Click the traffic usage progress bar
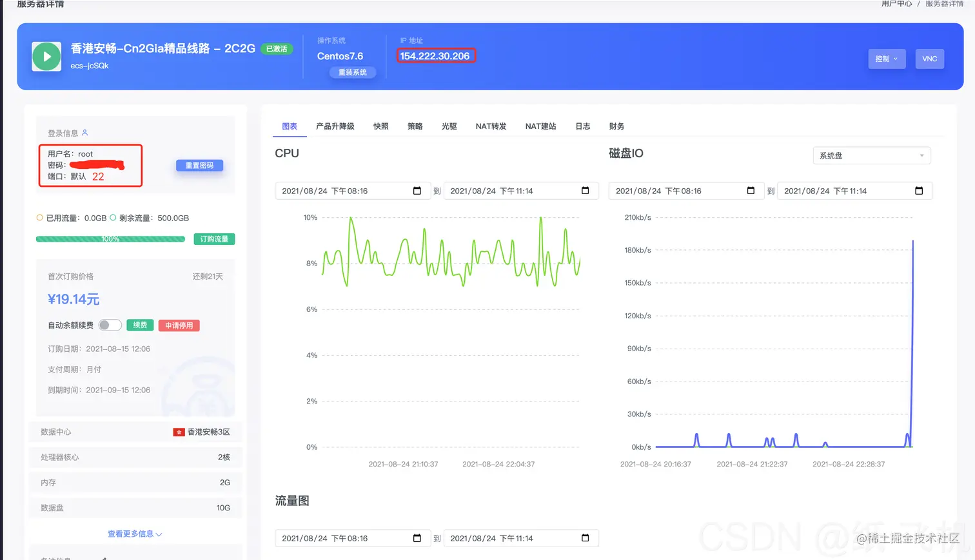This screenshot has height=560, width=975. pos(110,239)
